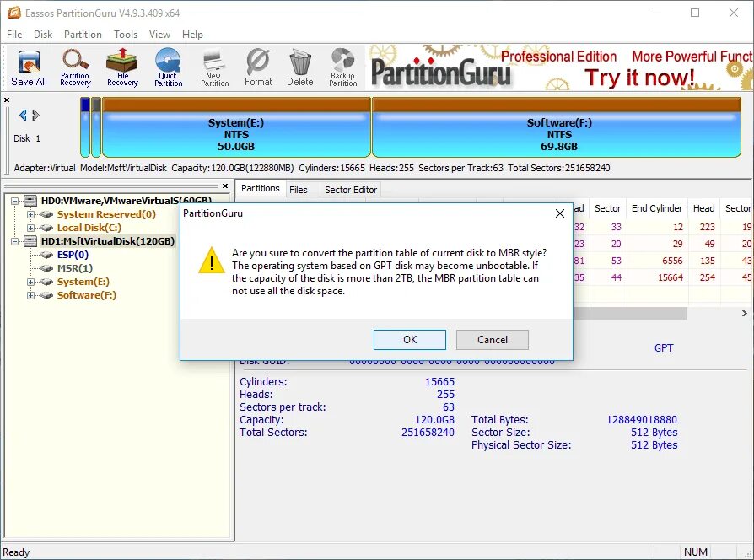Select Local Disk(C:) in tree
Viewport: 754px width, 560px height.
tap(89, 228)
